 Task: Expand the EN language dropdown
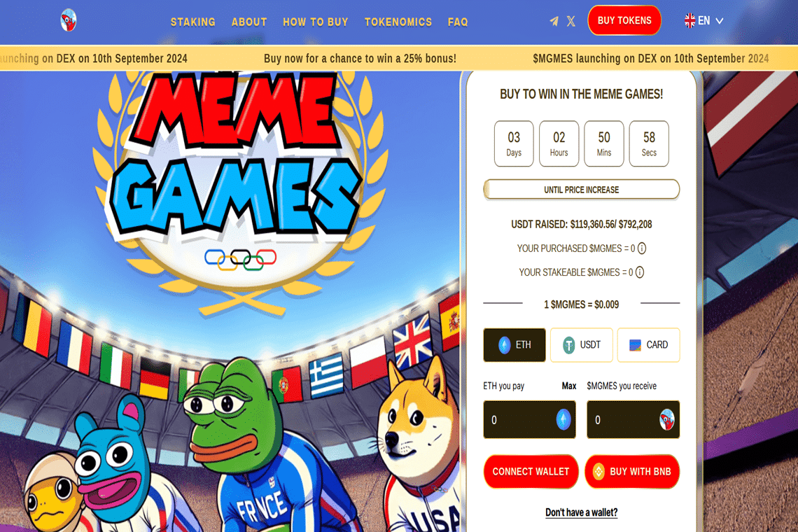704,21
